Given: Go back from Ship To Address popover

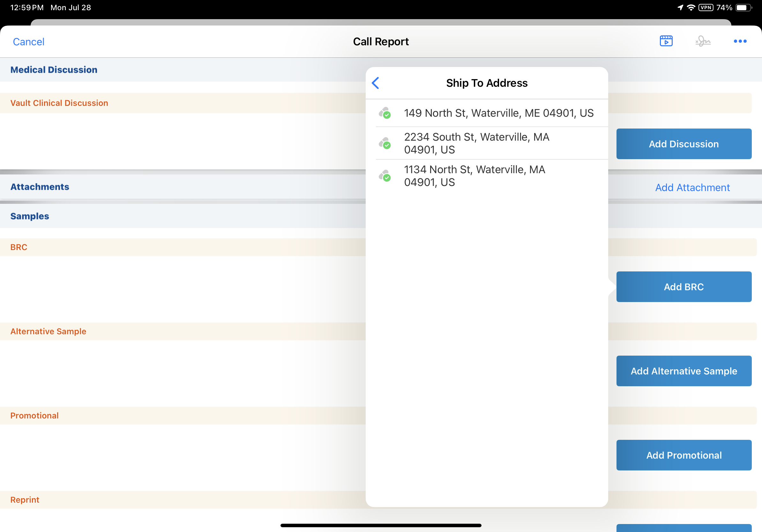Looking at the screenshot, I should point(375,83).
